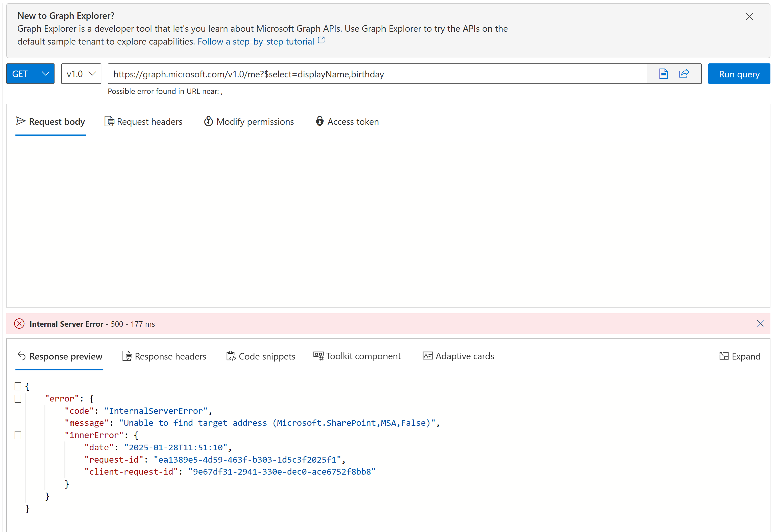Focus the query URL input field
The width and height of the screenshot is (771, 532).
[377, 74]
